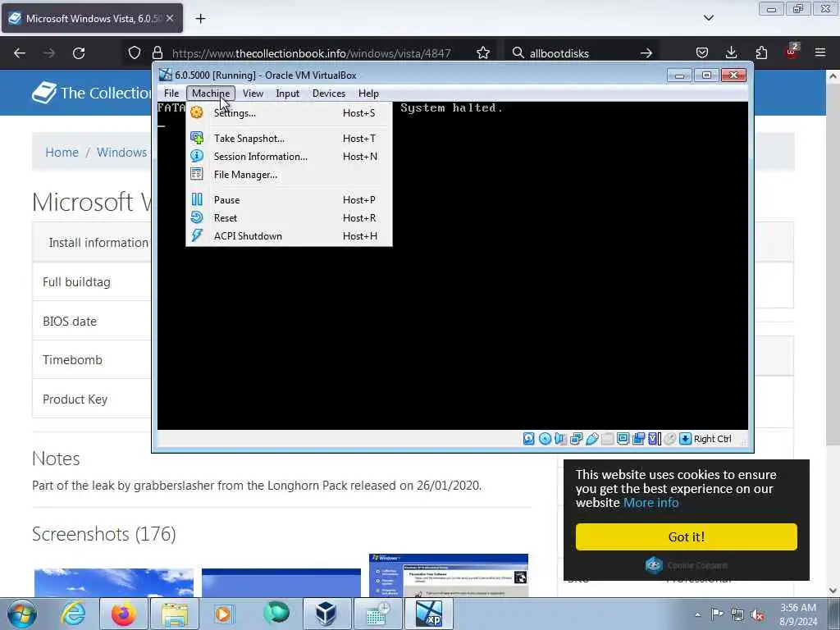Viewport: 840px width, 630px height.
Task: Click the greyed mouse integration icon in status bar
Action: [x=669, y=439]
